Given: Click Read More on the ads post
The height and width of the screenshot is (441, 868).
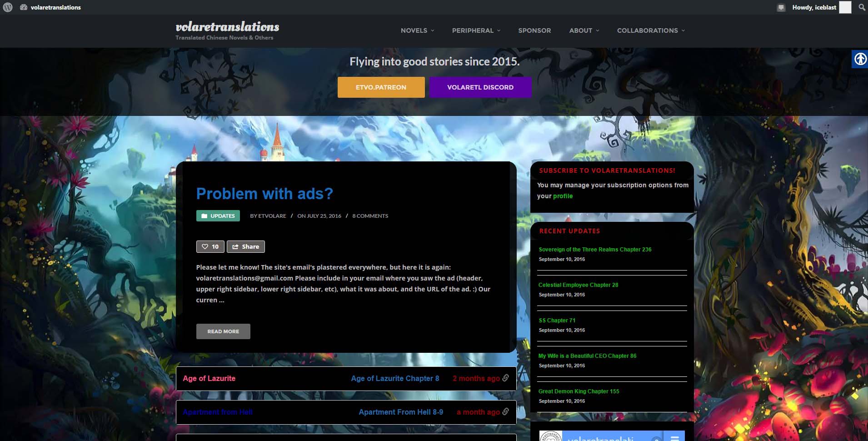Looking at the screenshot, I should pos(223,331).
